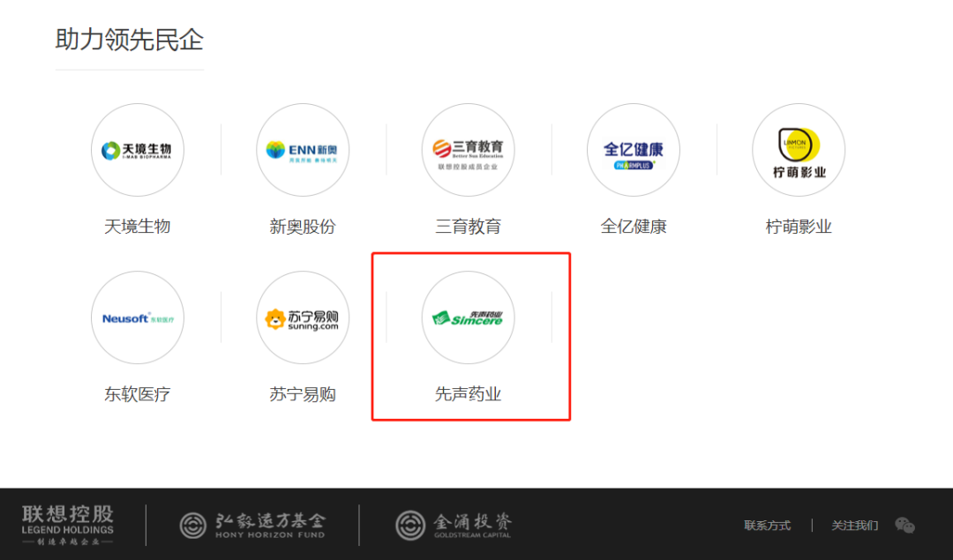The height and width of the screenshot is (560, 953).
Task: Click the 苏宁易购 company name label
Action: tap(303, 394)
